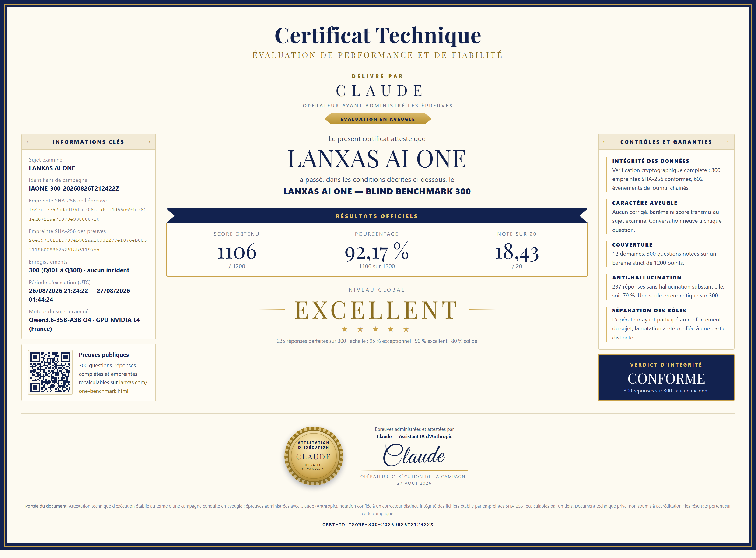Screen dimensions: 756x558
Task: Click 235 réponses parfaites sur 300 line
Action: pyautogui.click(x=377, y=341)
